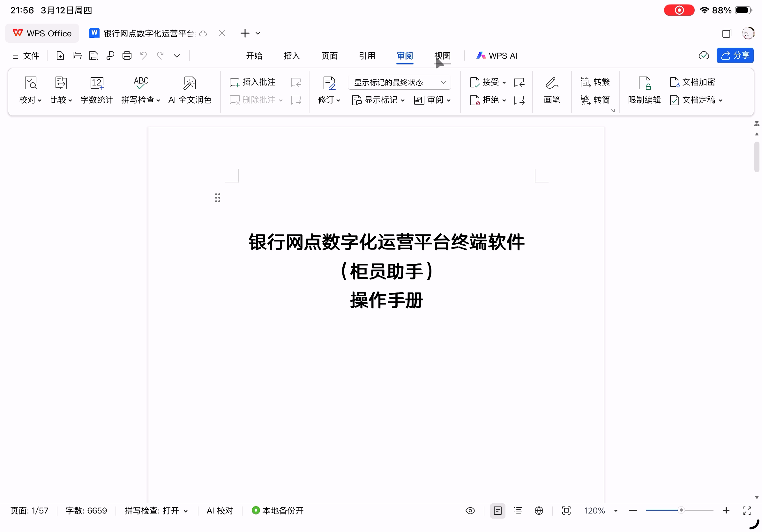The width and height of the screenshot is (762, 532).
Task: Click the word count (字数统计) icon
Action: pyautogui.click(x=97, y=83)
